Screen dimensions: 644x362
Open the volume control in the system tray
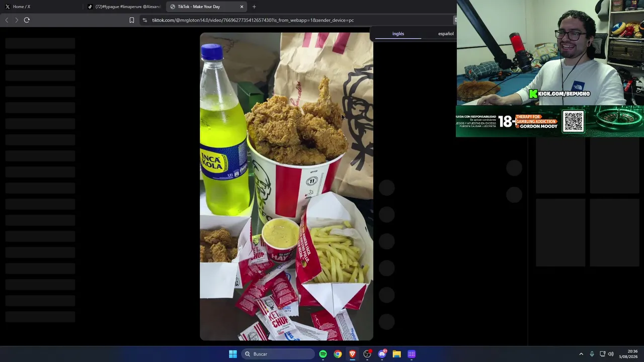click(x=611, y=354)
